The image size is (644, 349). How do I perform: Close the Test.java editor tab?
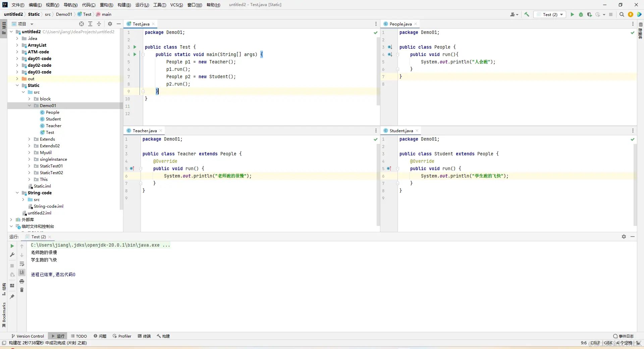coord(153,24)
